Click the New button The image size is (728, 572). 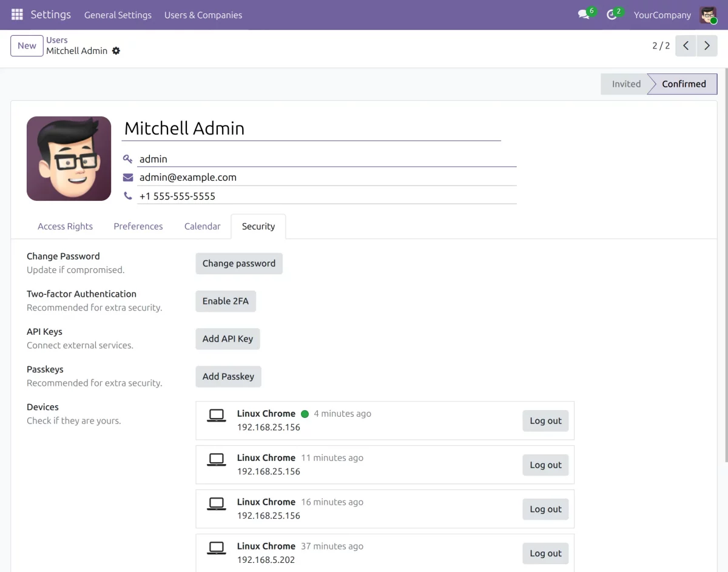click(x=27, y=45)
